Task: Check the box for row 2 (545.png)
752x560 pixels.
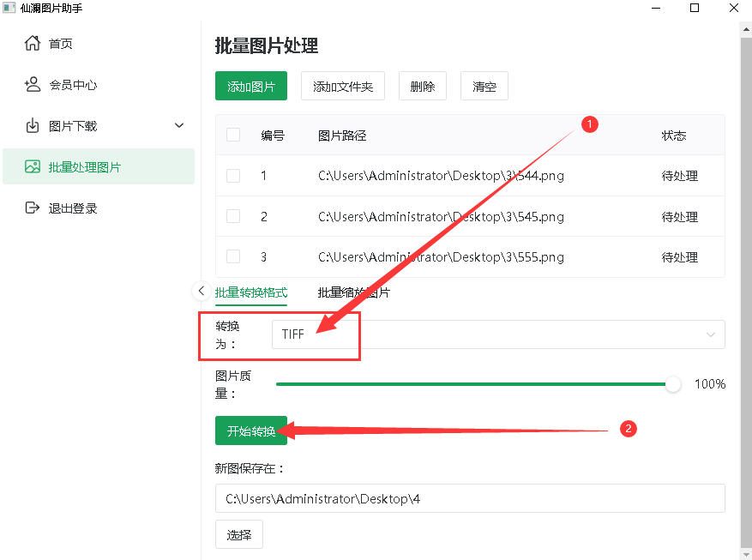Action: click(x=233, y=216)
